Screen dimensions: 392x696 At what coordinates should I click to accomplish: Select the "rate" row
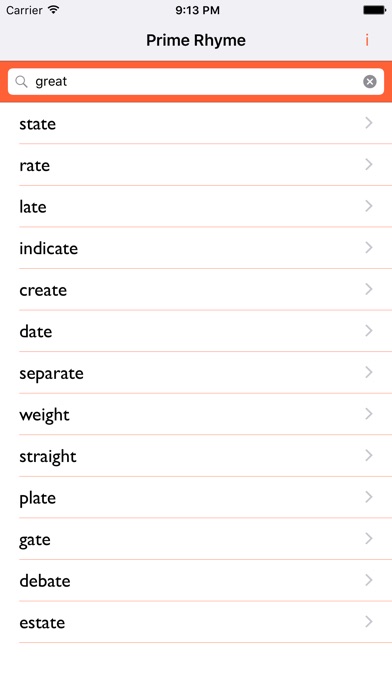tap(196, 165)
